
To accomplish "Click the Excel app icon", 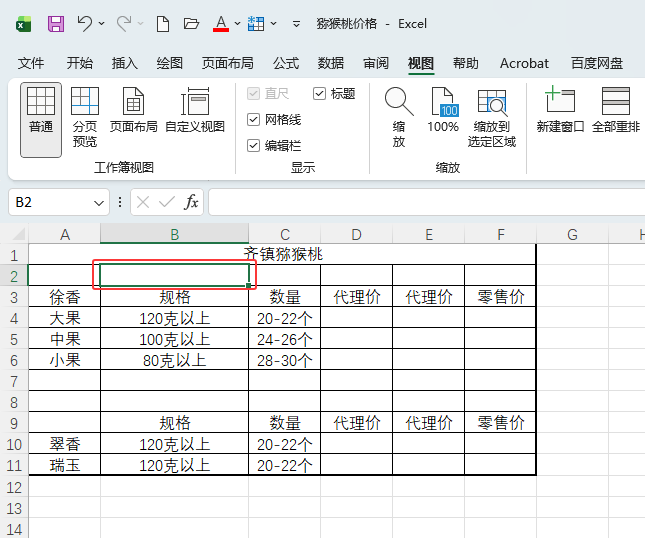I will coord(23,25).
